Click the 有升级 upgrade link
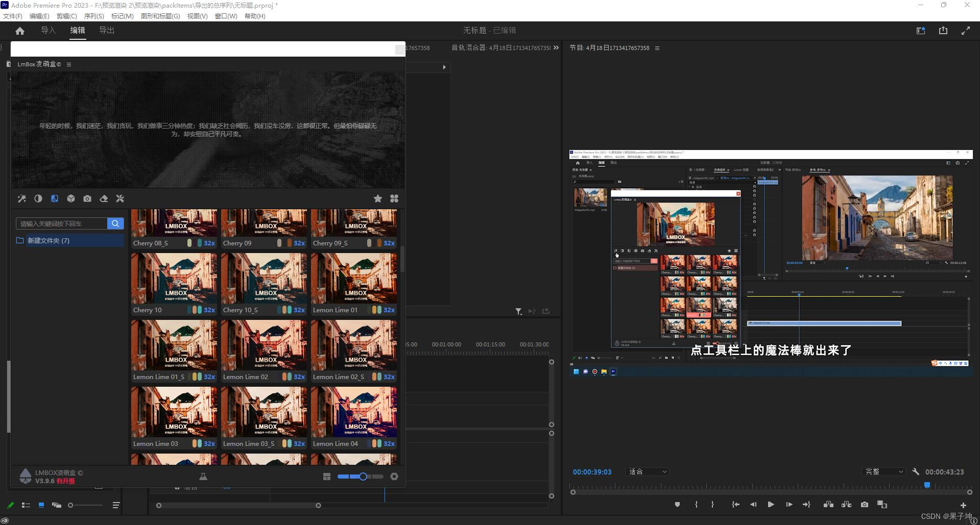Viewport: 980px width, 525px height. pyautogui.click(x=65, y=481)
